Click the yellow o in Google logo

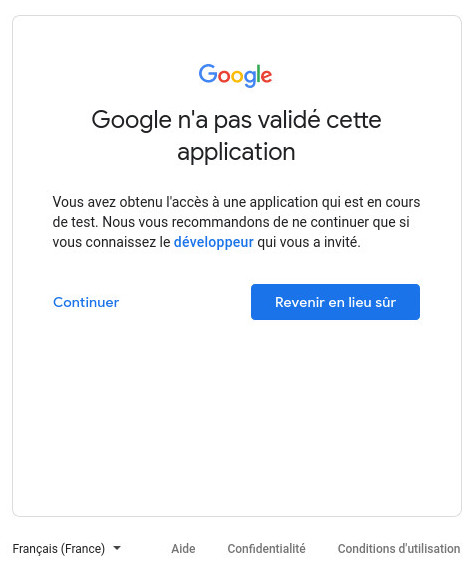[237, 76]
